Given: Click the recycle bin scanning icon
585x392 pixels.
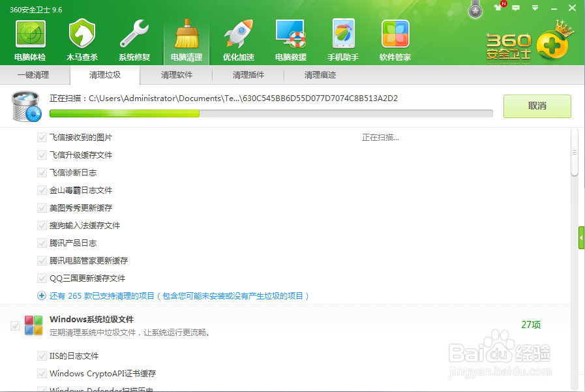Looking at the screenshot, I should coord(27,107).
